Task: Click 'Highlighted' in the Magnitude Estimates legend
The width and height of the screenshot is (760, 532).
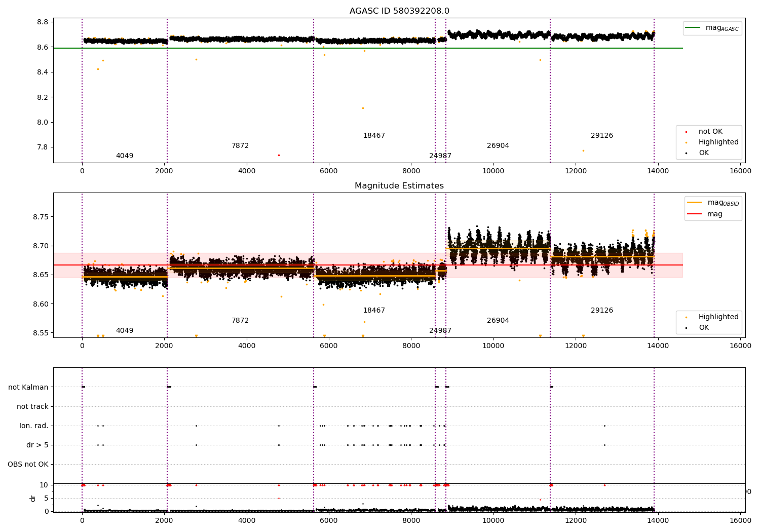Action: [x=712, y=317]
